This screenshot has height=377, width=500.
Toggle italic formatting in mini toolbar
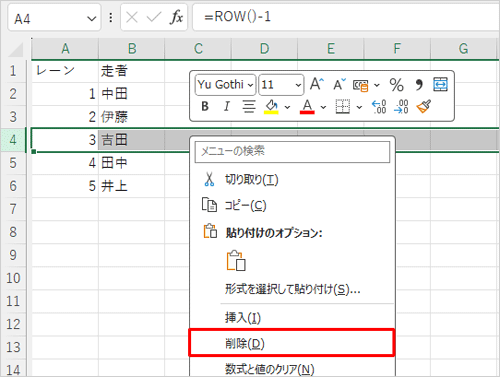[227, 107]
